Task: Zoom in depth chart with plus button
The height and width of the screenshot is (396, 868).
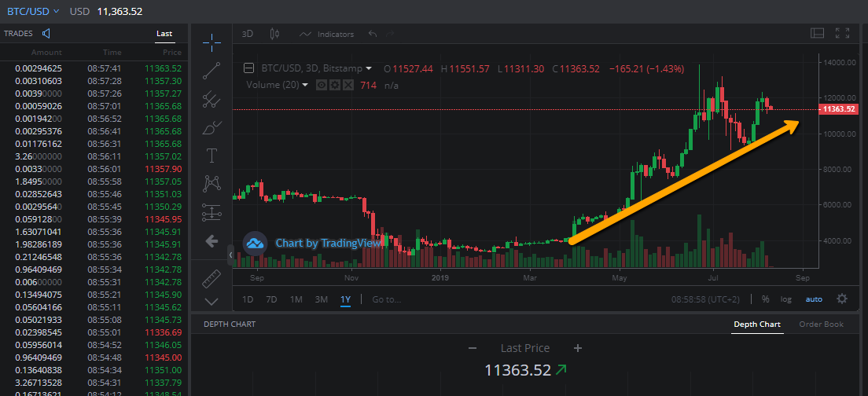Action: click(x=577, y=348)
